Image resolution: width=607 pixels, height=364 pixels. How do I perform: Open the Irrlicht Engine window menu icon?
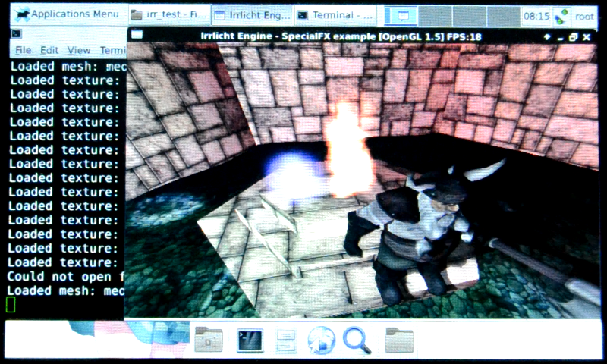(137, 35)
